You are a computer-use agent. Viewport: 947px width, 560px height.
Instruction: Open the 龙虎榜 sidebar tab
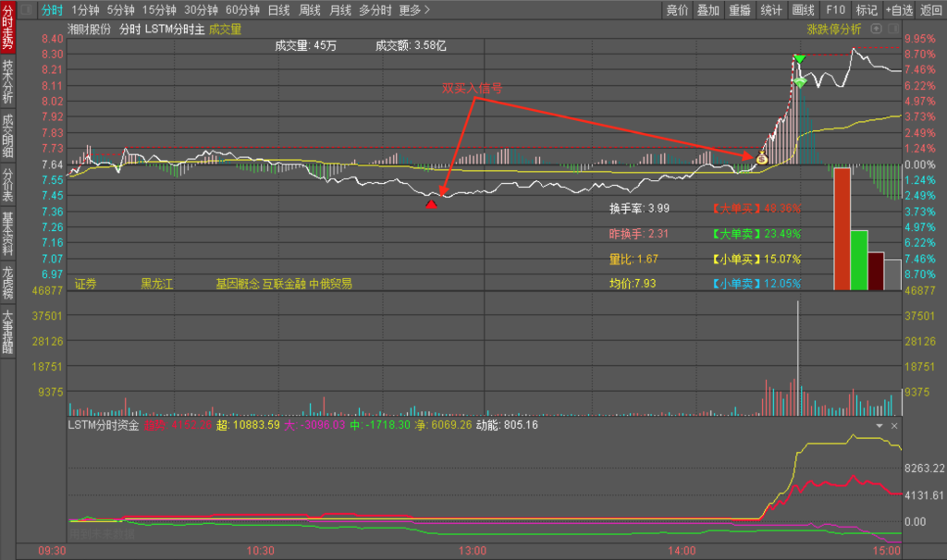[8, 283]
